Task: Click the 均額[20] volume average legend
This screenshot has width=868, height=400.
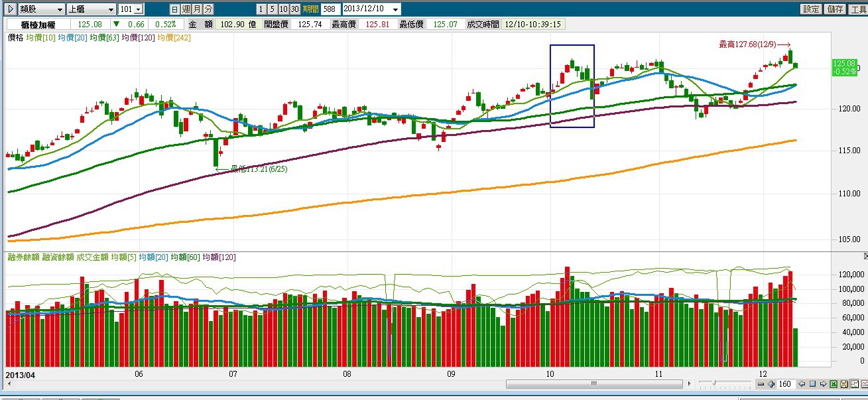Action: coord(154,257)
